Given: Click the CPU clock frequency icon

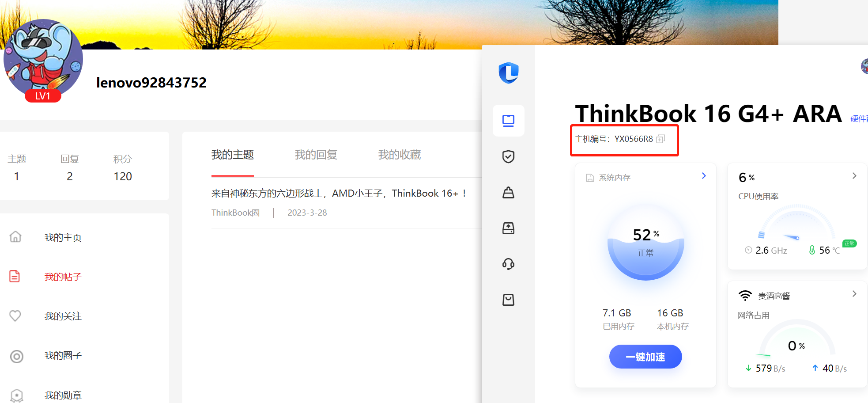Looking at the screenshot, I should [x=748, y=250].
